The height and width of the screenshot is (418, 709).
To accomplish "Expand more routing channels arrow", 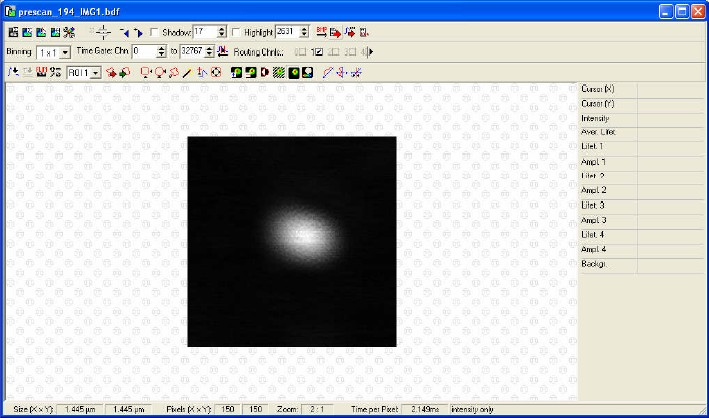I will (371, 52).
